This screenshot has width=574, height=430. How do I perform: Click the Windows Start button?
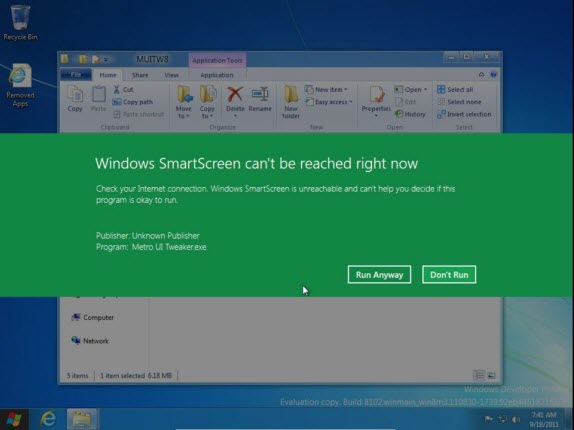tap(14, 419)
